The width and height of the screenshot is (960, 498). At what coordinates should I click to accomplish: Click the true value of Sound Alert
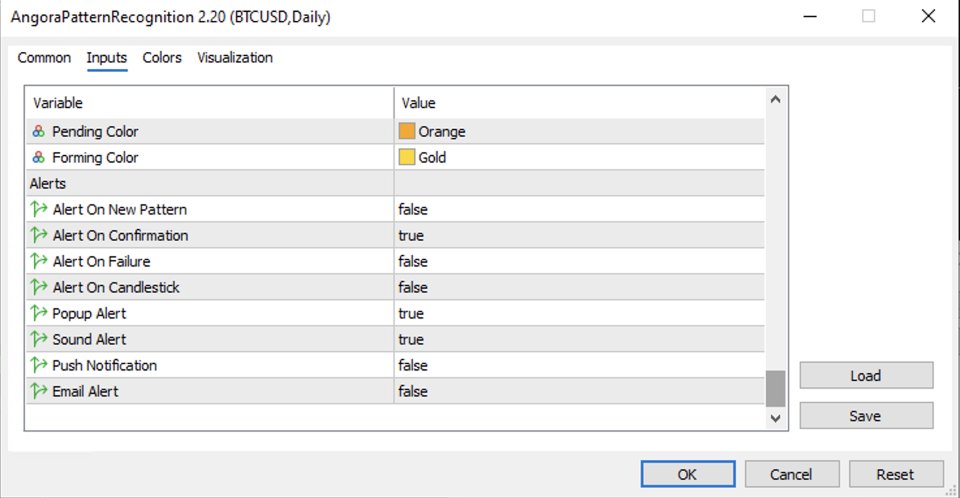coord(411,339)
